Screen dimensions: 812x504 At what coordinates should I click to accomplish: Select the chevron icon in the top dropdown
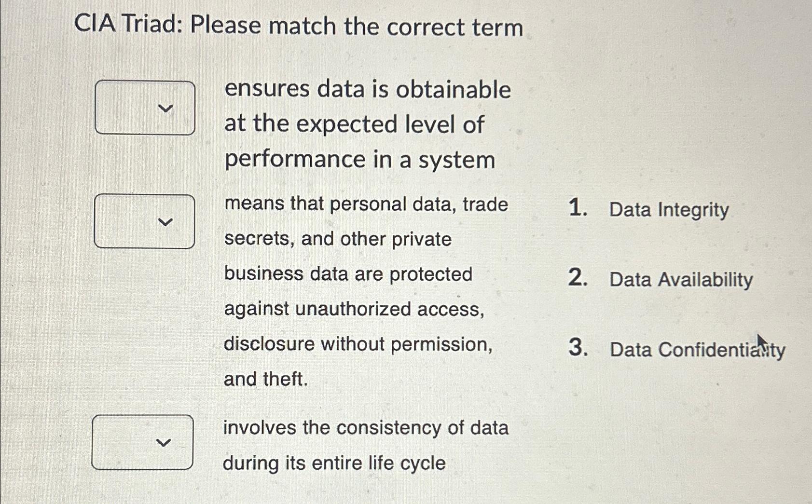(x=165, y=110)
